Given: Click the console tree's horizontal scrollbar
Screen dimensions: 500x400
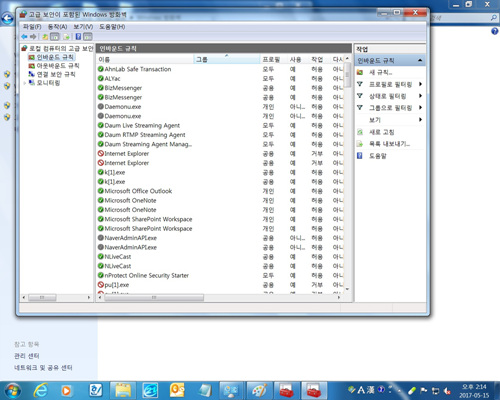Looking at the screenshot, I should pyautogui.click(x=42, y=297).
